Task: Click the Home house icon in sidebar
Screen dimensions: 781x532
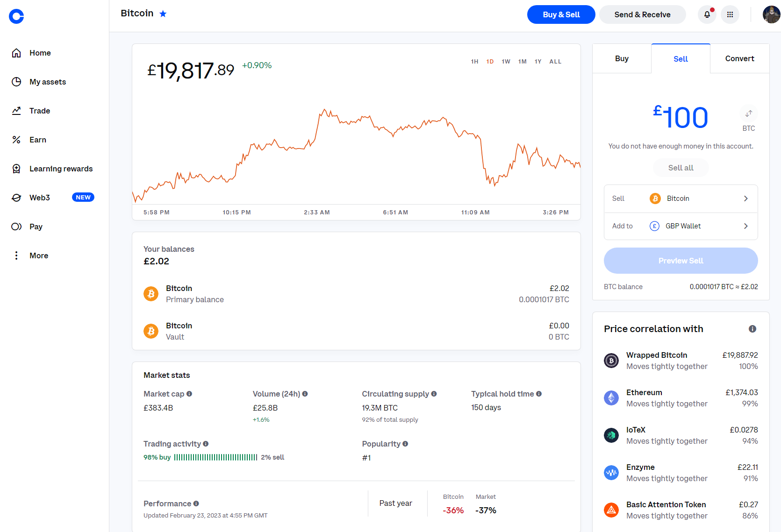Action: click(x=16, y=53)
